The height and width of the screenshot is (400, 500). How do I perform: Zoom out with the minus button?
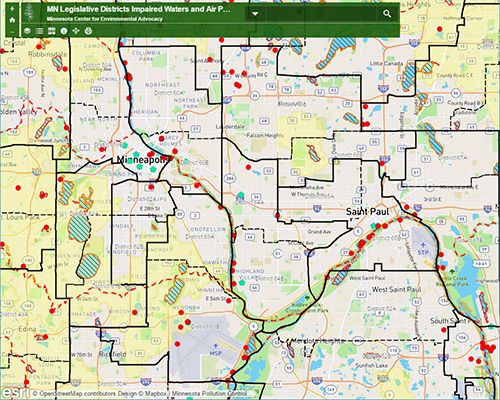click(12, 32)
